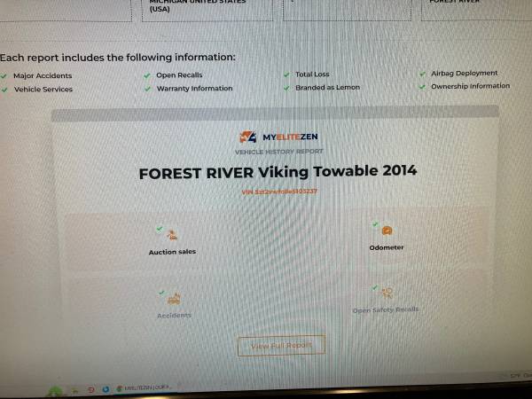Click the green check beside Ownership Information

tap(422, 87)
